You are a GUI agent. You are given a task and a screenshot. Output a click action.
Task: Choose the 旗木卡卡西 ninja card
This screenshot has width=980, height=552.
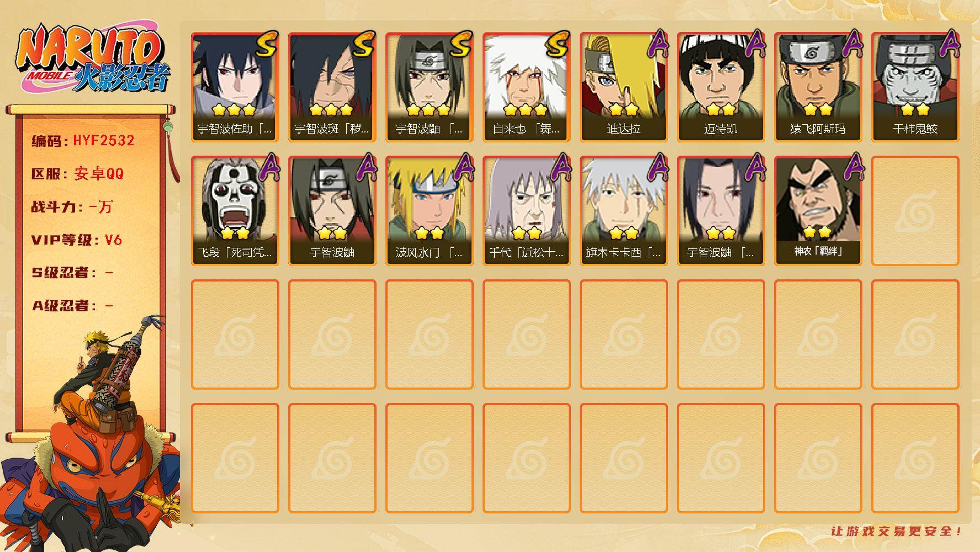point(623,211)
